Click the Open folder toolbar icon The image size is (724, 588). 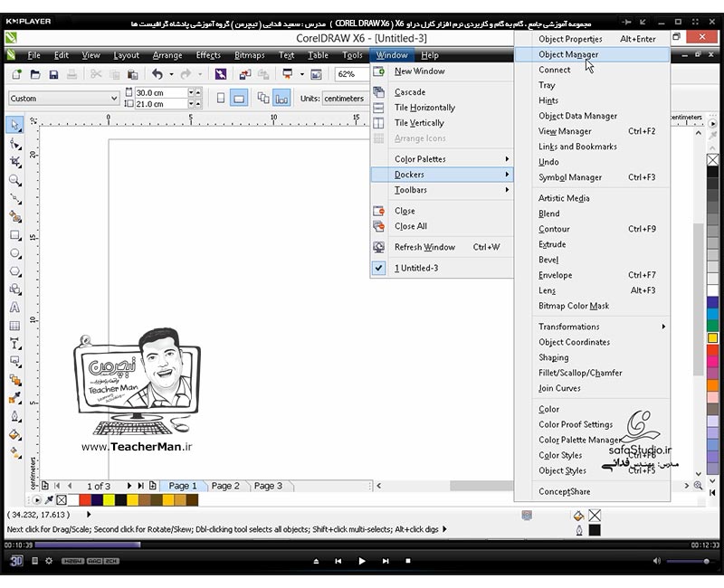pos(35,74)
